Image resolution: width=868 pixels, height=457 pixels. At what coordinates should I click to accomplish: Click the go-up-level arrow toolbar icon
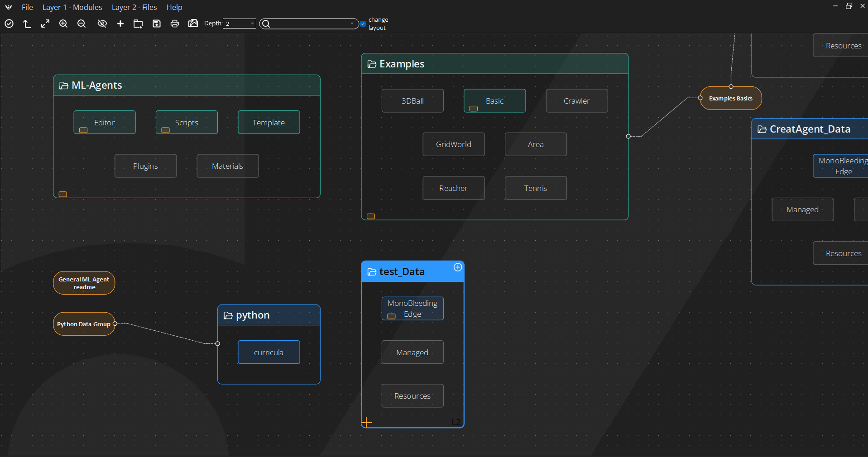[27, 24]
